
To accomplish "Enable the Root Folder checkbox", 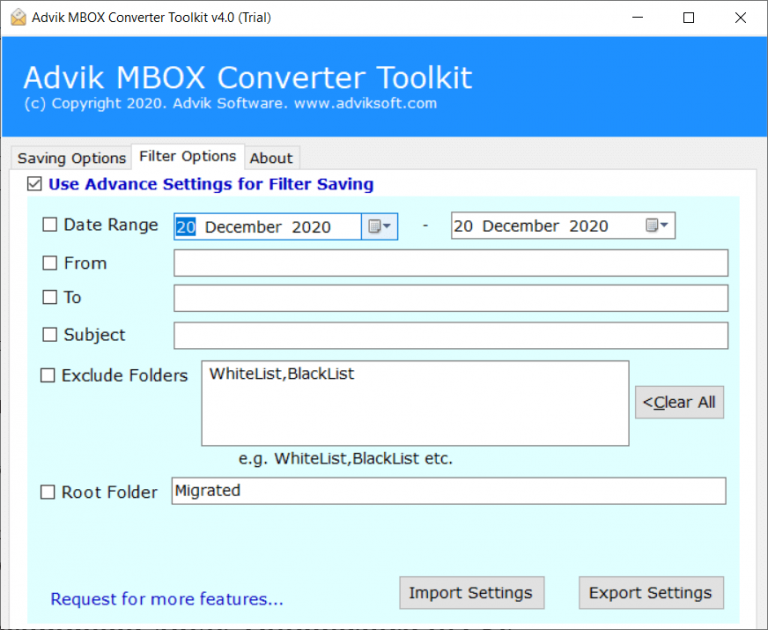I will click(48, 492).
